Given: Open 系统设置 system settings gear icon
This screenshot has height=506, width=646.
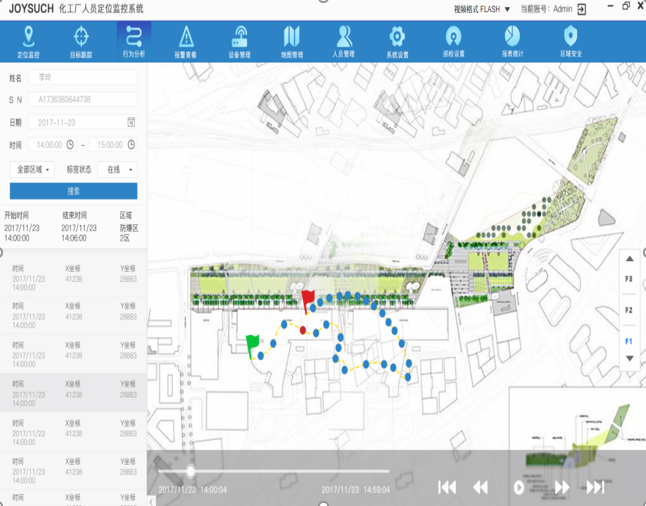Looking at the screenshot, I should pos(397,41).
